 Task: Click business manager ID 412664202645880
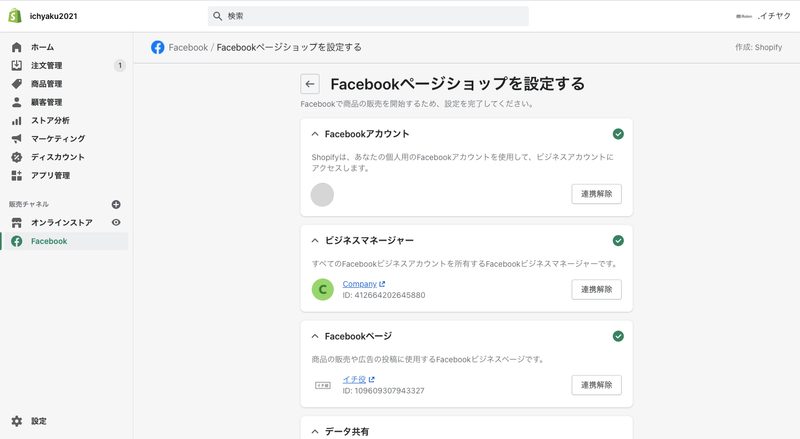click(384, 295)
